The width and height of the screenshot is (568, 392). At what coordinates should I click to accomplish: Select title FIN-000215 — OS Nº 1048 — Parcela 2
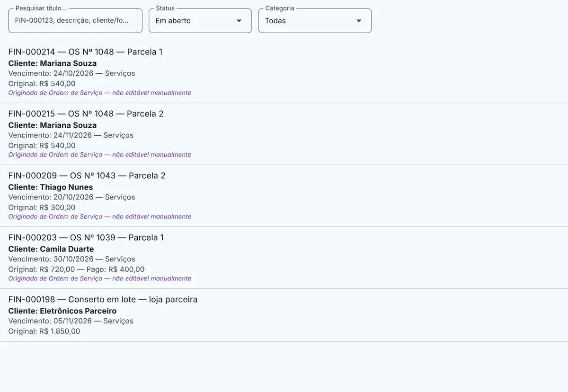[86, 114]
